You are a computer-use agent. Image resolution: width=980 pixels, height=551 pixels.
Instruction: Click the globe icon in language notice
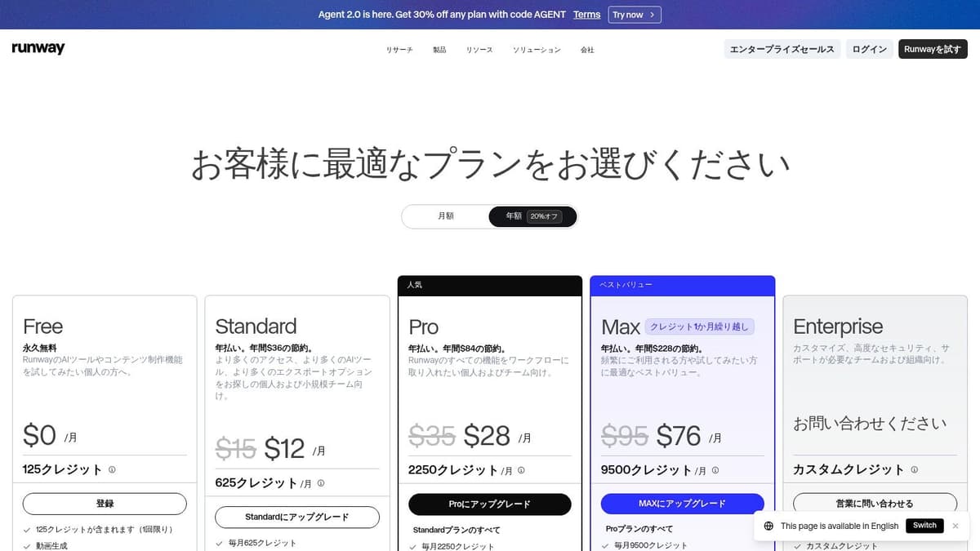coord(768,526)
